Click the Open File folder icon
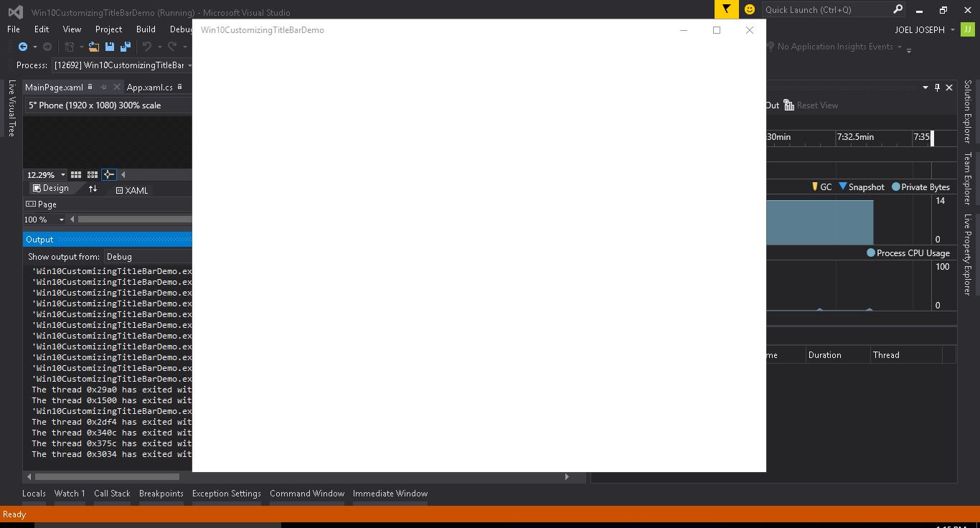980x528 pixels. pyautogui.click(x=94, y=47)
